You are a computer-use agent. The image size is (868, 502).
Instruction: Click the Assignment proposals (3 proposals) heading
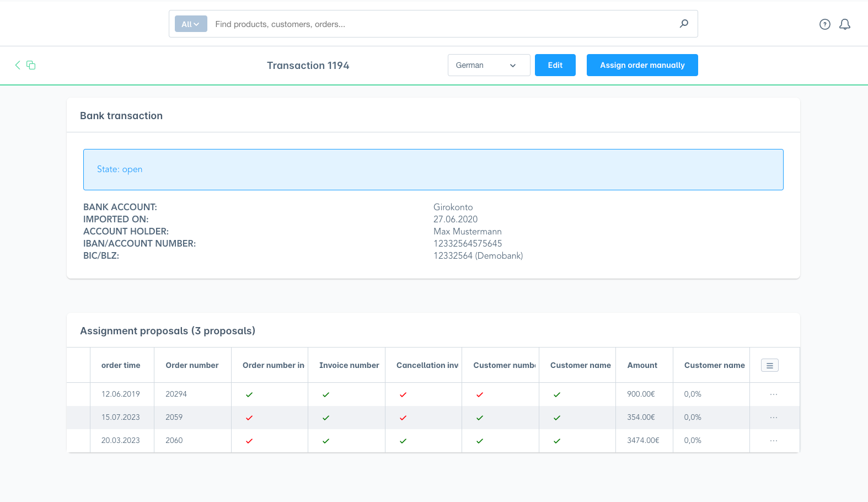click(x=168, y=330)
